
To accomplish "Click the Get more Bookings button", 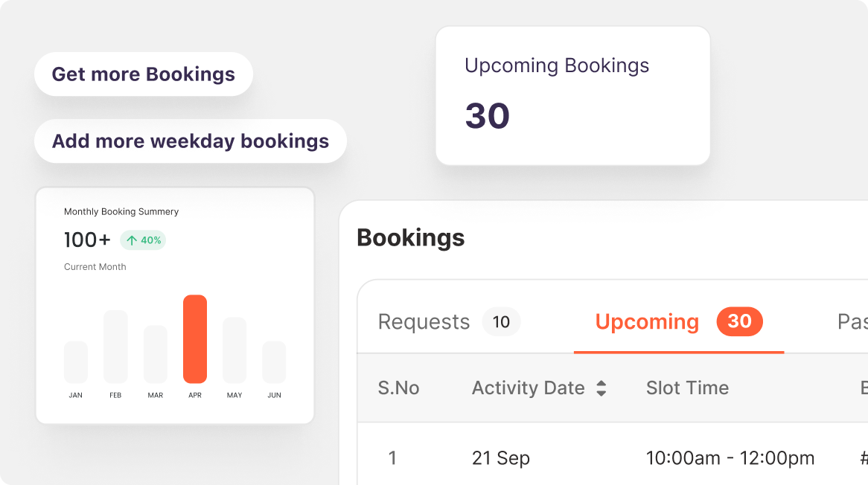I will 144,74.
